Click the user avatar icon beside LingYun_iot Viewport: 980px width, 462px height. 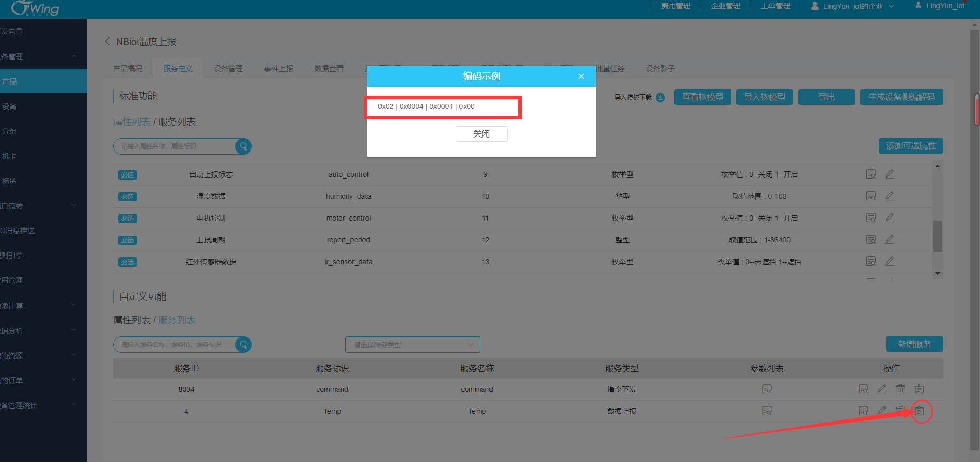[x=918, y=6]
